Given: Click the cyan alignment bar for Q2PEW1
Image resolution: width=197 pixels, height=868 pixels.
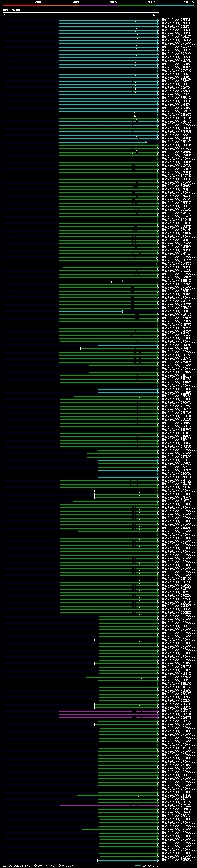Looking at the screenshot, I should (x=108, y=20).
